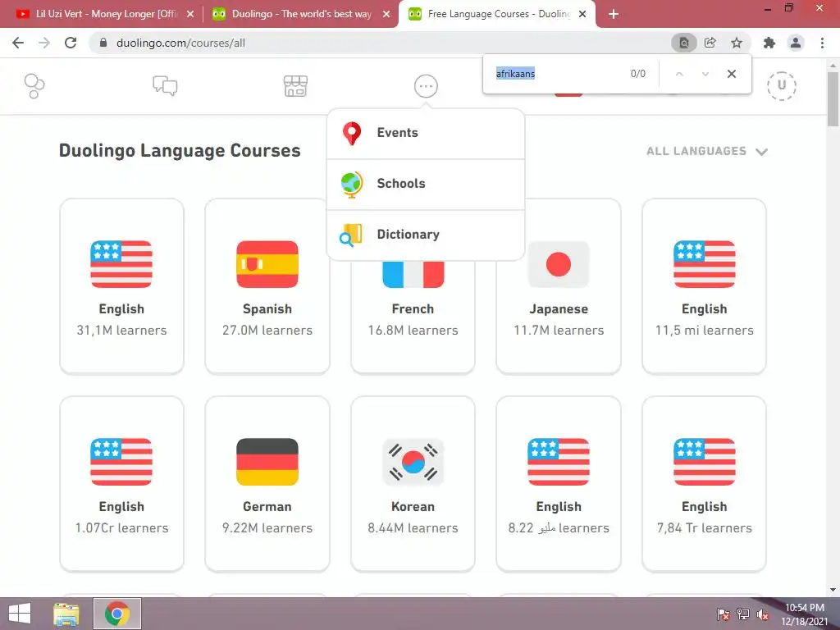Reload the current page

(71, 43)
